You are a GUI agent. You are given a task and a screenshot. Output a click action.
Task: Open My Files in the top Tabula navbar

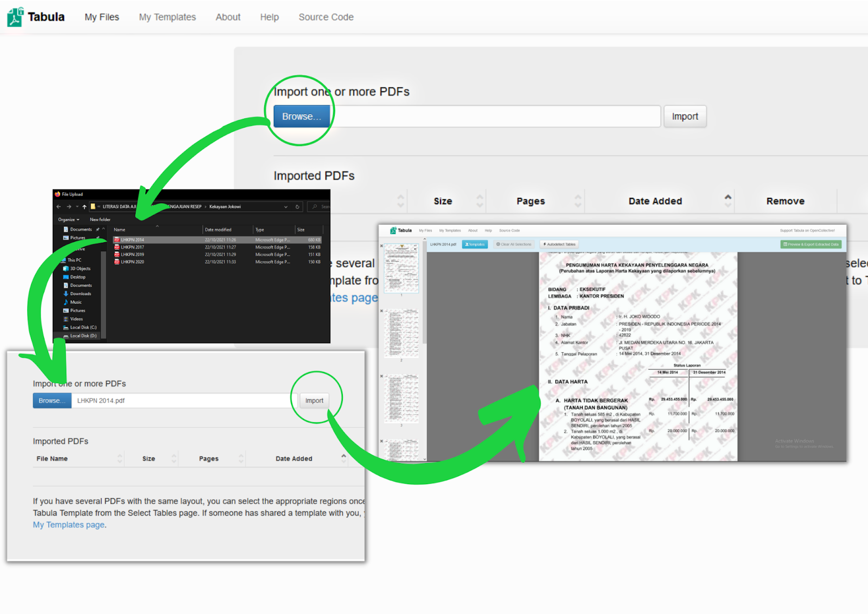pos(102,17)
